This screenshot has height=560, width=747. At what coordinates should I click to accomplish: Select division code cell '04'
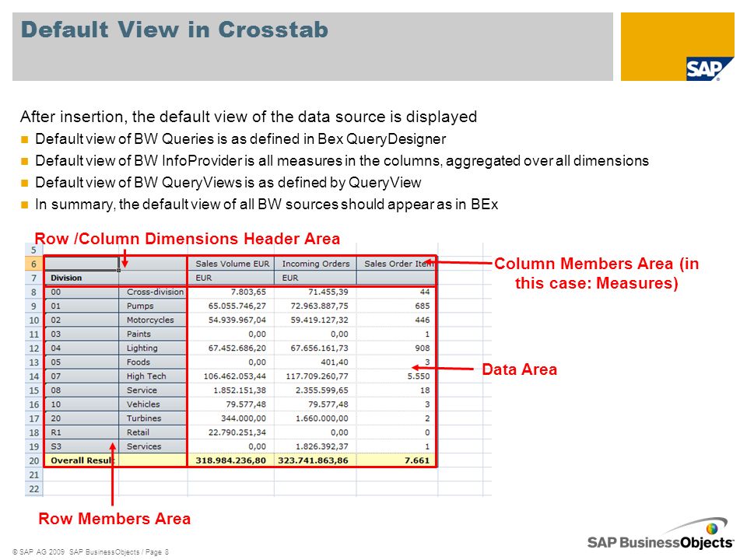point(81,348)
